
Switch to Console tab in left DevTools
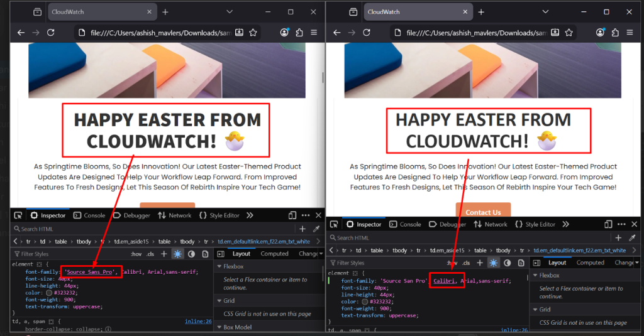[89, 215]
